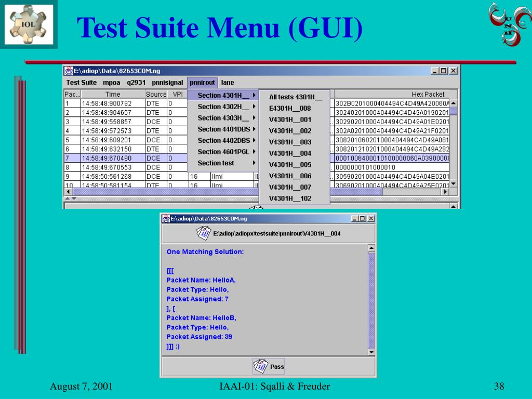This screenshot has width=532, height=399.
Task: Select test V4301H__002
Action: tap(295, 130)
